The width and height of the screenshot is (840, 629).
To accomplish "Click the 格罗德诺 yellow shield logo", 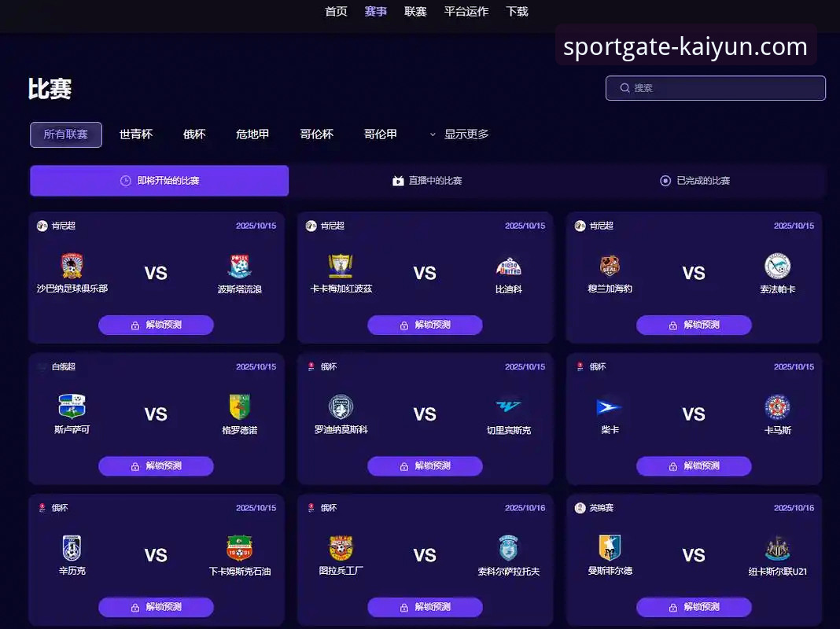I will 239,406.
